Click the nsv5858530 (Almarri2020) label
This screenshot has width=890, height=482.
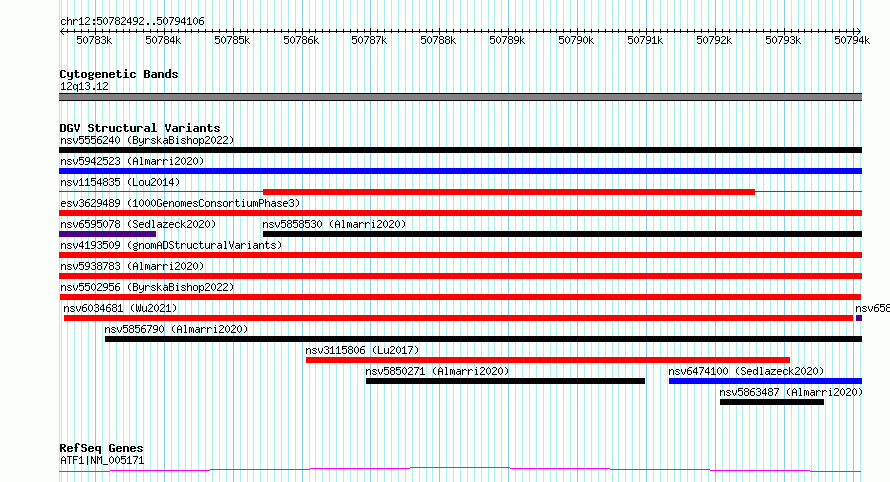tap(334, 224)
